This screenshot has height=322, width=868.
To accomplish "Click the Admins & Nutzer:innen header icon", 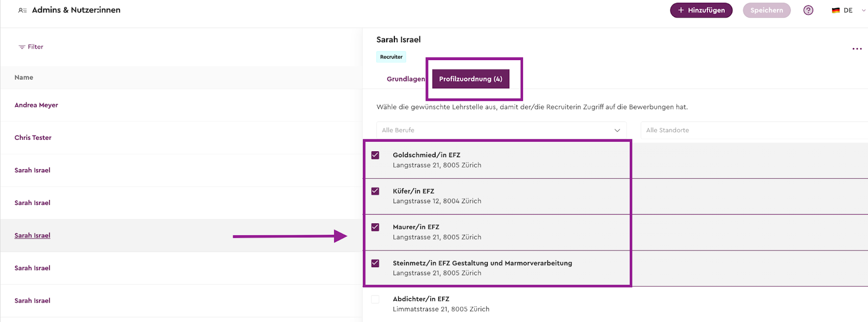I will coord(22,10).
